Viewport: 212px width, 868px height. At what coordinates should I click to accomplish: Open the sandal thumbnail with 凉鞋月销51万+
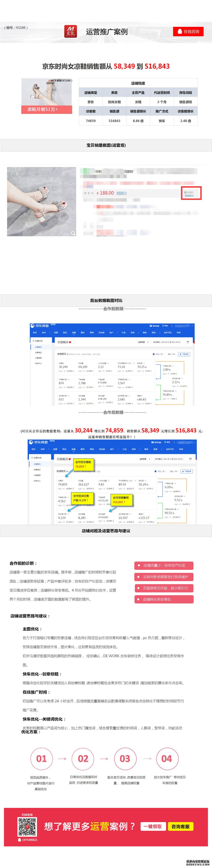[46, 96]
